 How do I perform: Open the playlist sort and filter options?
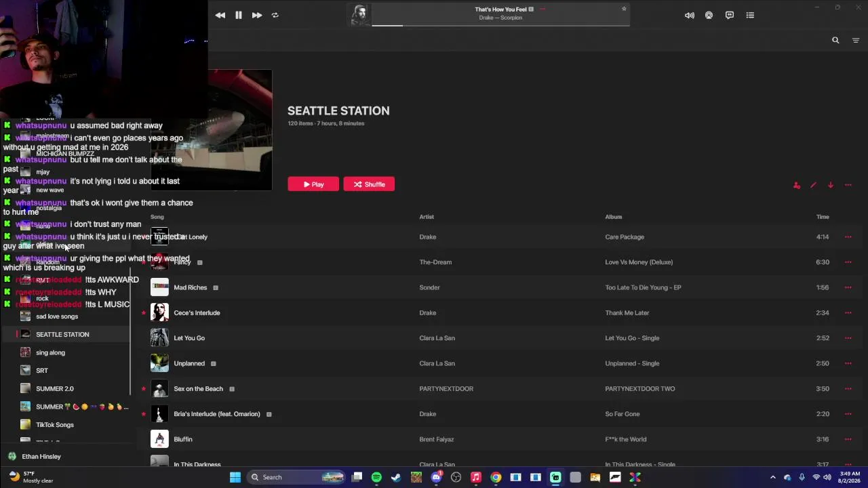(x=855, y=41)
